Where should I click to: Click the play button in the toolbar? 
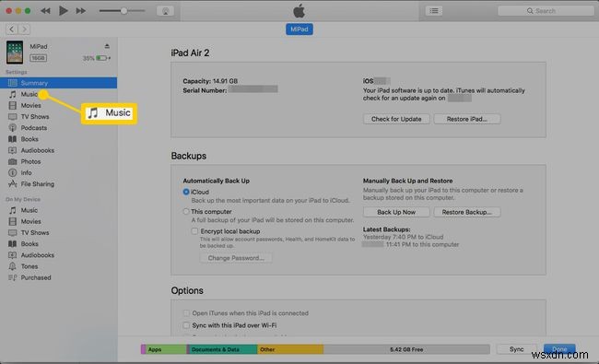[64, 11]
